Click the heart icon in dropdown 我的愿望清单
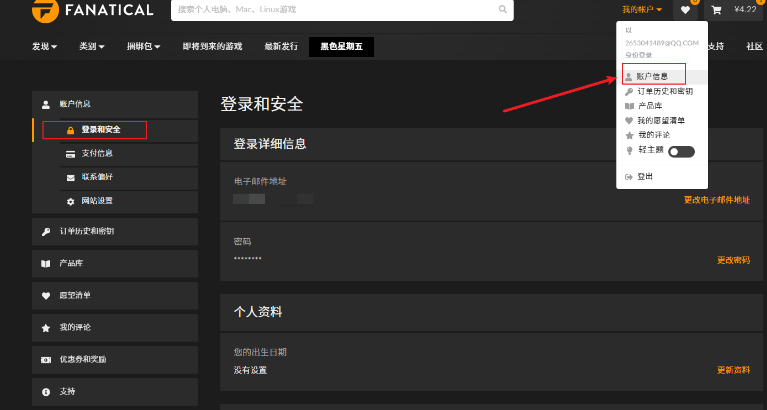The image size is (767, 410). (629, 120)
